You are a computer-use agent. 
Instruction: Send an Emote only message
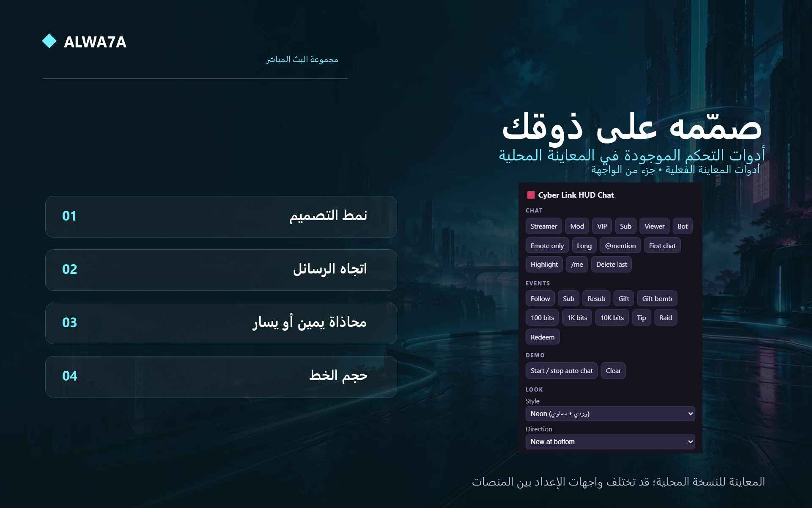[547, 246]
